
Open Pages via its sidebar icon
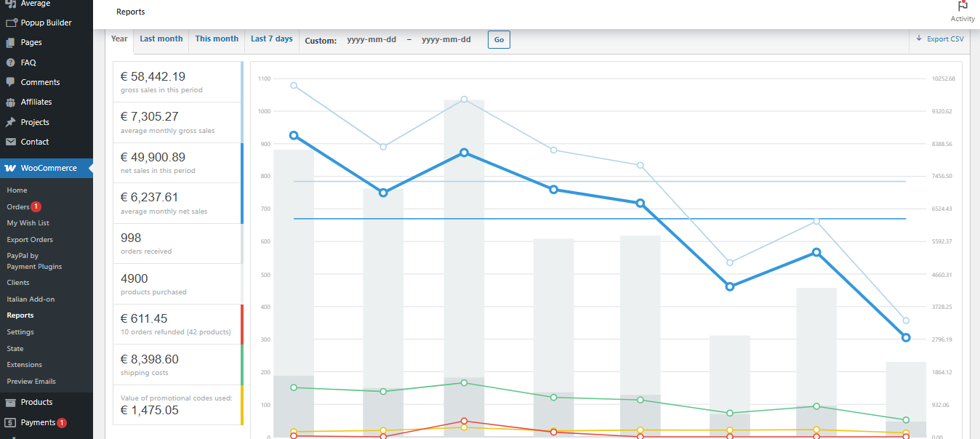coord(10,42)
